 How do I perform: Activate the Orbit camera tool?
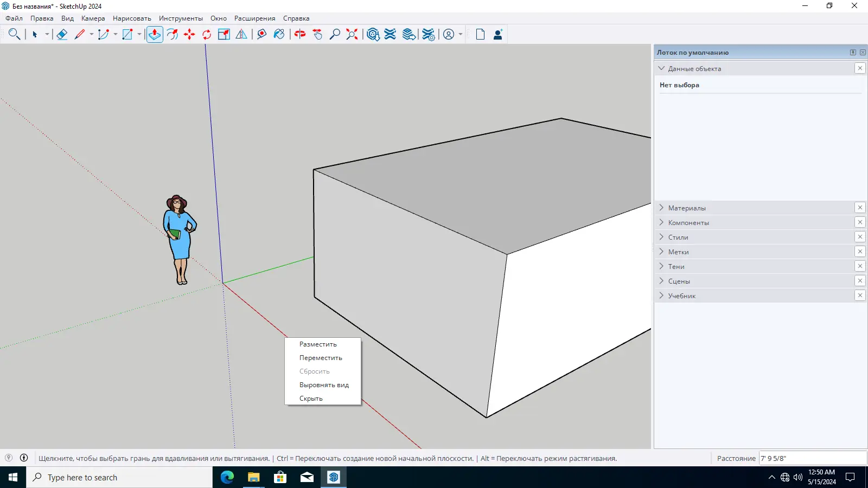pos(300,35)
